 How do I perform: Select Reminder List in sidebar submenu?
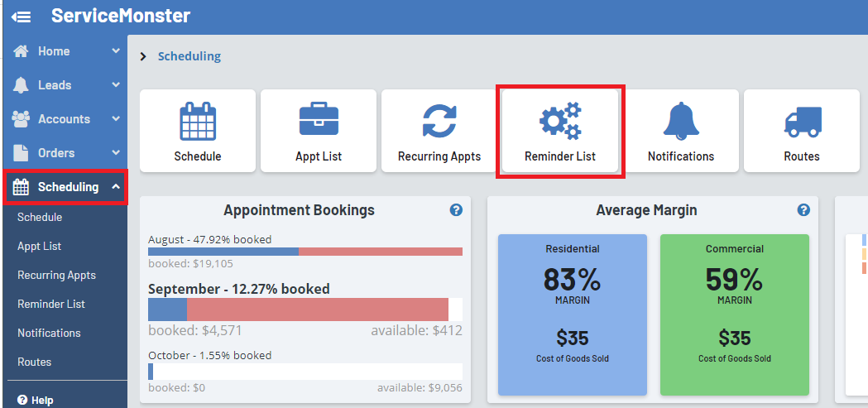pos(51,304)
